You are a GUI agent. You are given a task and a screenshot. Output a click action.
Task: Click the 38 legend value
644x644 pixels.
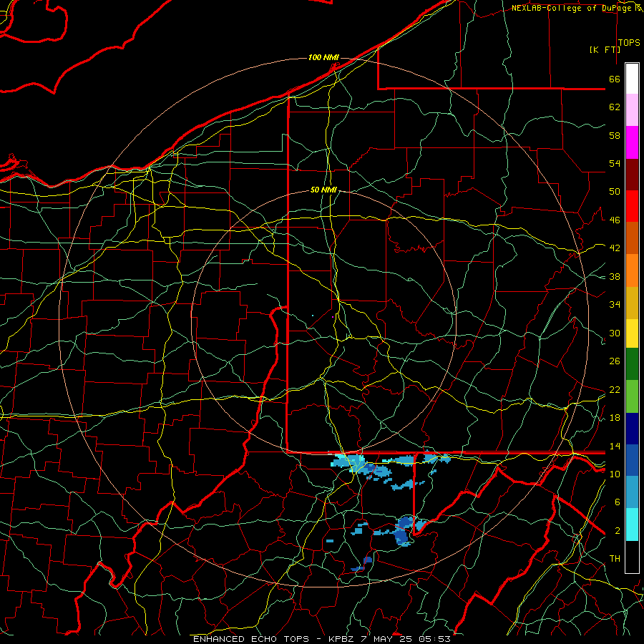tap(615, 276)
